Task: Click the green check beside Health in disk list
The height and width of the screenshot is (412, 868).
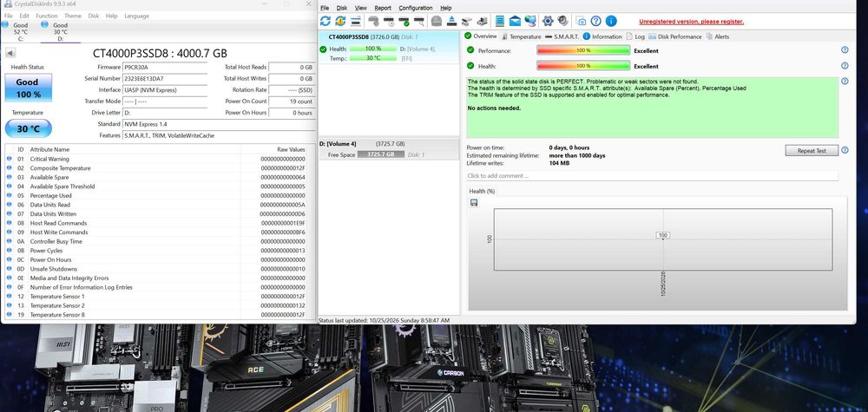Action: pyautogui.click(x=323, y=49)
